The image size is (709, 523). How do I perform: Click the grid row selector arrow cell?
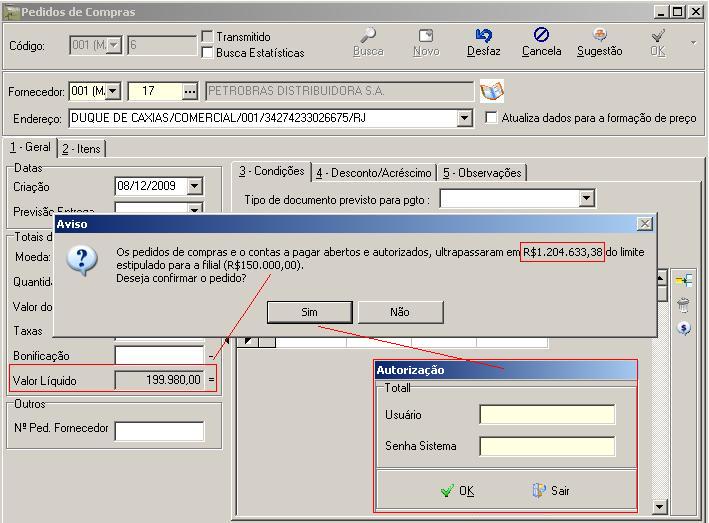tap(248, 342)
